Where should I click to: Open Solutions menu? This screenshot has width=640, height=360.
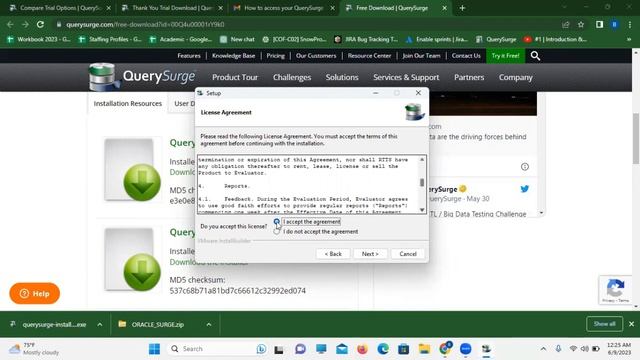(x=342, y=77)
